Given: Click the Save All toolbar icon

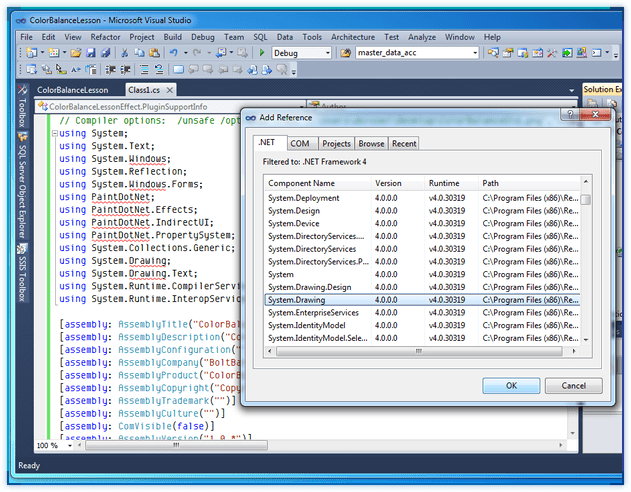Looking at the screenshot, I should click(106, 53).
